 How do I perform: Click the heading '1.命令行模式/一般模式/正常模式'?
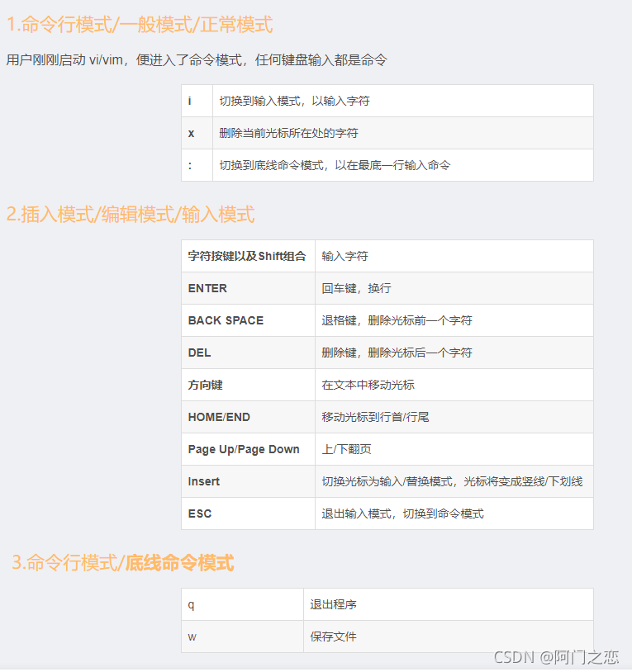[140, 25]
